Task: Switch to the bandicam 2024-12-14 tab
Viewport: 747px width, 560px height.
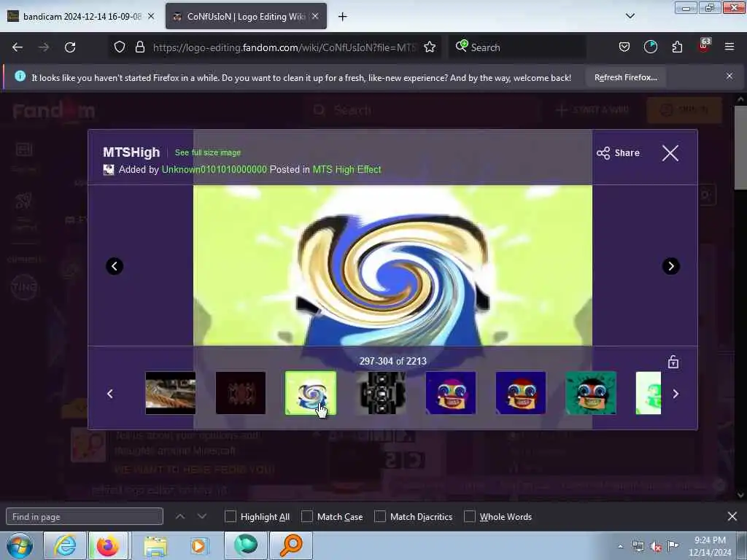Action: [x=81, y=16]
